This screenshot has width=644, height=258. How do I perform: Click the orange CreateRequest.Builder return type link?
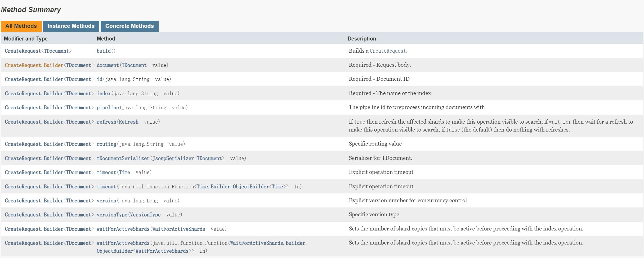[x=34, y=65]
